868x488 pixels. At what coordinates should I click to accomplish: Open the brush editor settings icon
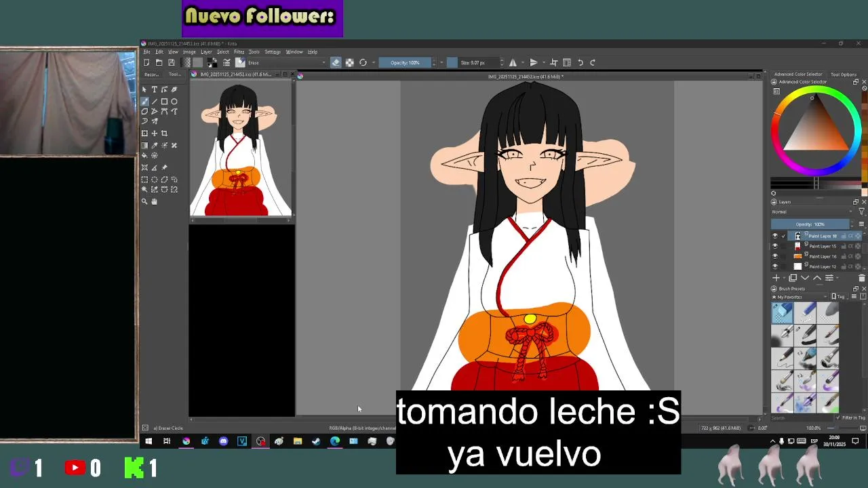click(226, 62)
